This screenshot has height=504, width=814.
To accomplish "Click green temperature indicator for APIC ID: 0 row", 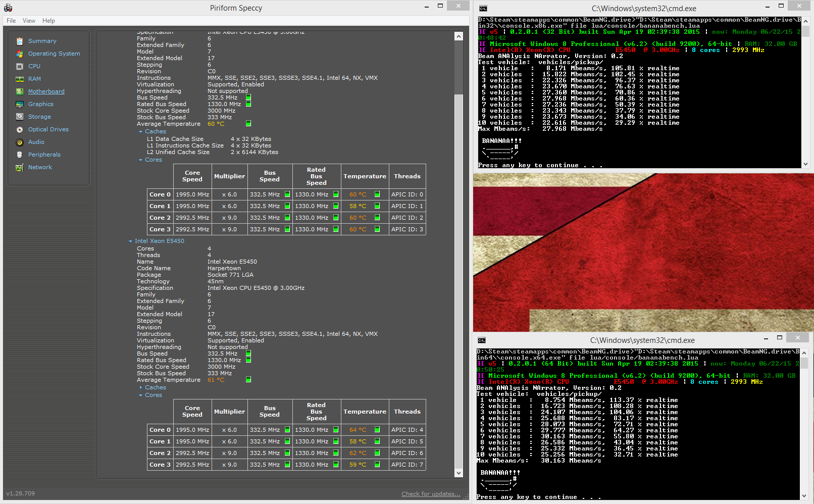I will [377, 194].
